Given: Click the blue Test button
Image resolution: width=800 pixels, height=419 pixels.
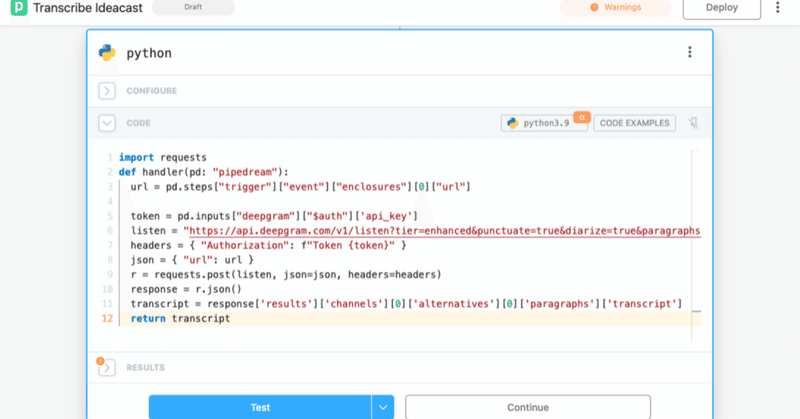Looking at the screenshot, I should click(x=260, y=407).
